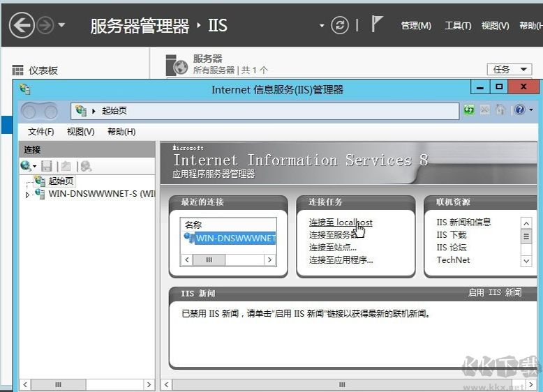Click the online resources scrollbar thumb
The image size is (543, 392).
coord(526,236)
